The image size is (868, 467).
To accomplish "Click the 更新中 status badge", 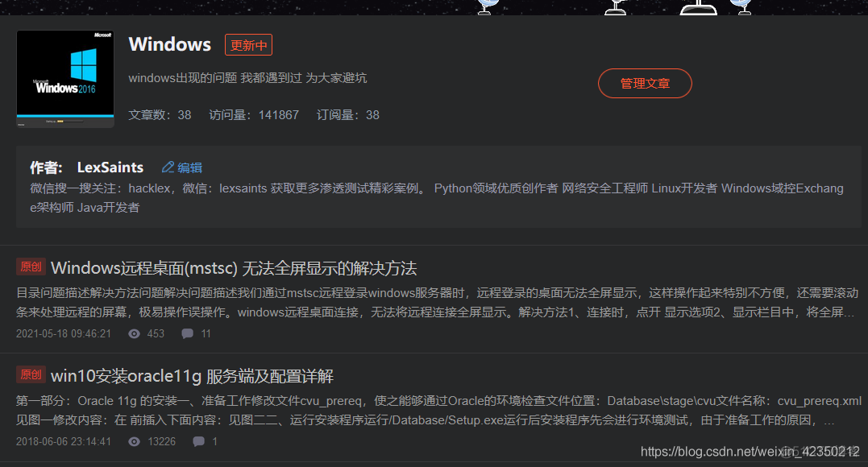I will click(248, 45).
